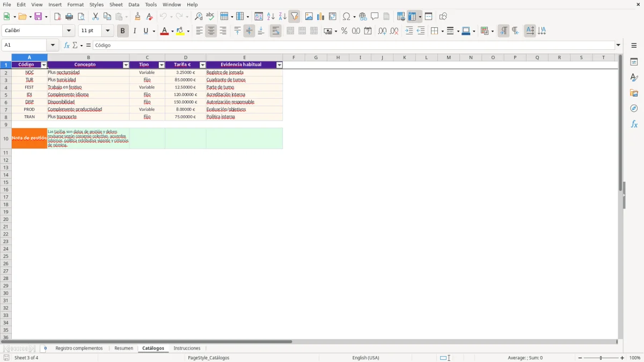Run the Spelling check
Screen dimensions: 644x362
[x=210, y=17]
